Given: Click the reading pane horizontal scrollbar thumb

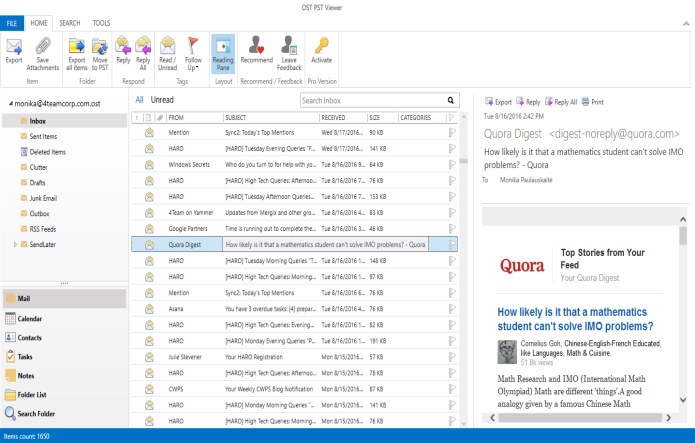Looking at the screenshot, I should [580, 417].
